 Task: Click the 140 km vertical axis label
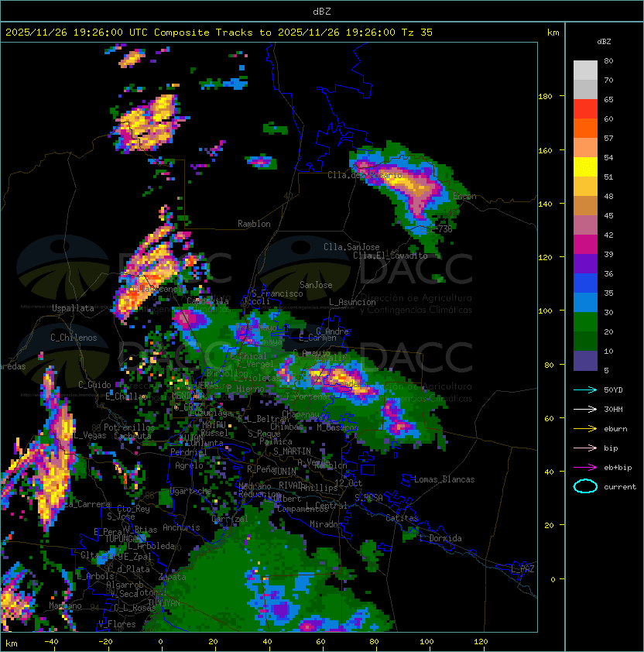coord(545,204)
